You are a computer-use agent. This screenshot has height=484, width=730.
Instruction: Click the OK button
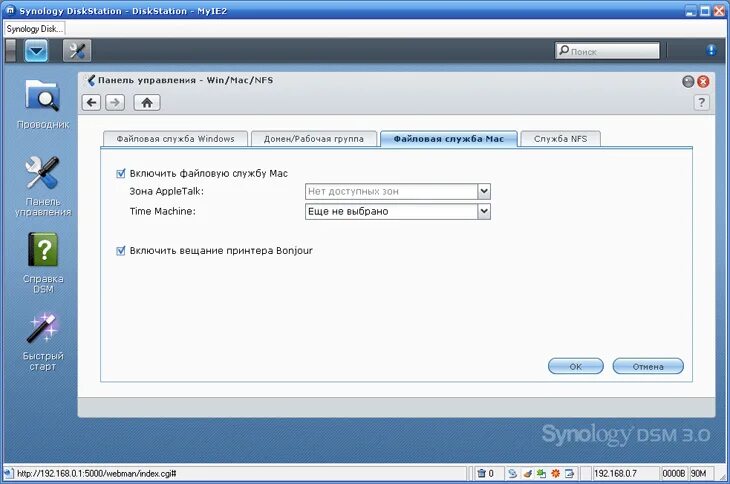coord(576,366)
